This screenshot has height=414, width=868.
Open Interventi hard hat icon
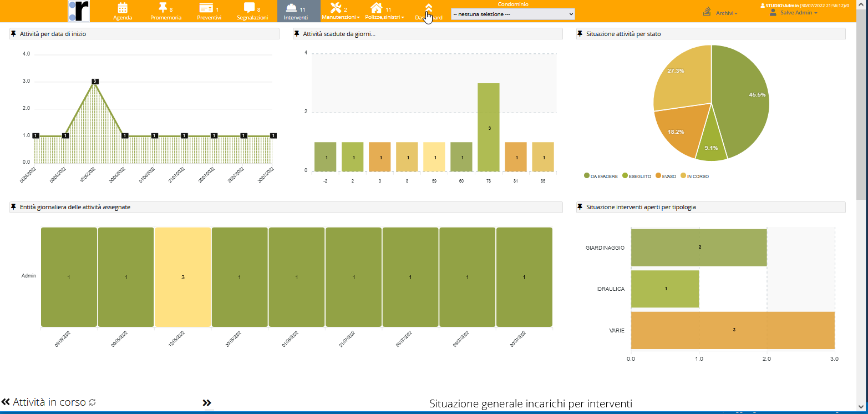291,8
